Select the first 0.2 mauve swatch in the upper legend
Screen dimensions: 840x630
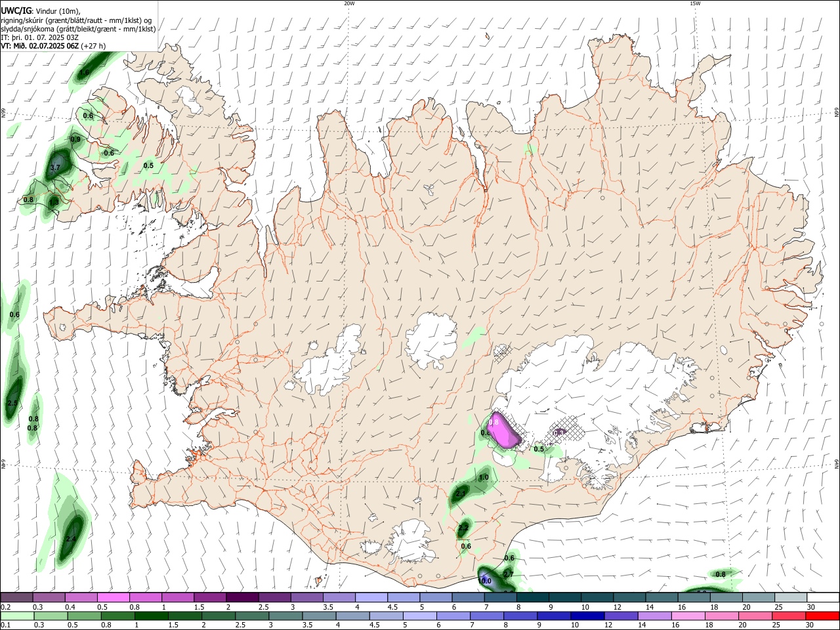[x=16, y=597]
